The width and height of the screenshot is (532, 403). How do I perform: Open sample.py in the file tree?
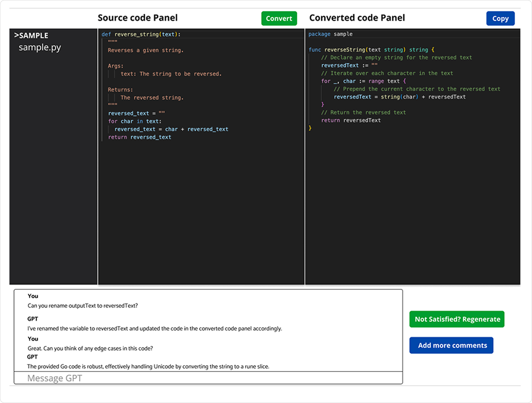coord(40,47)
